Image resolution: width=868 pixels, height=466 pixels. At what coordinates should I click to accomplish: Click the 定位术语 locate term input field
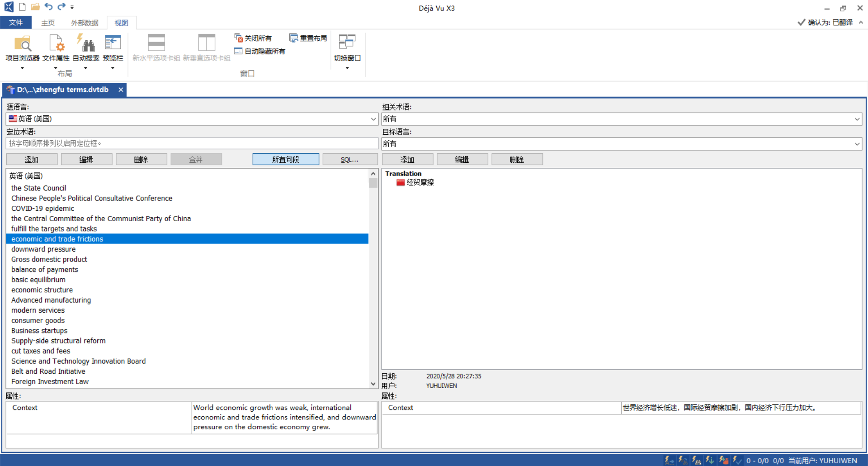click(x=192, y=143)
